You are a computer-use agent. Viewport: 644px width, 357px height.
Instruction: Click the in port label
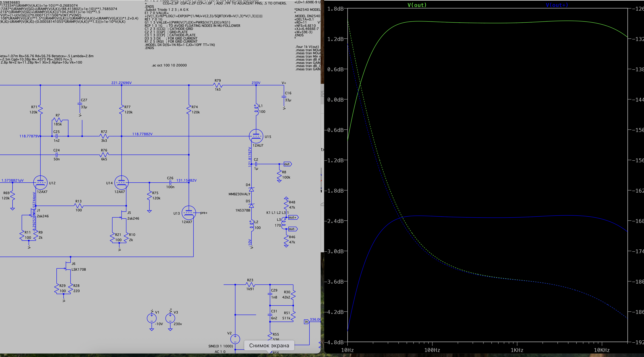click(x=306, y=322)
